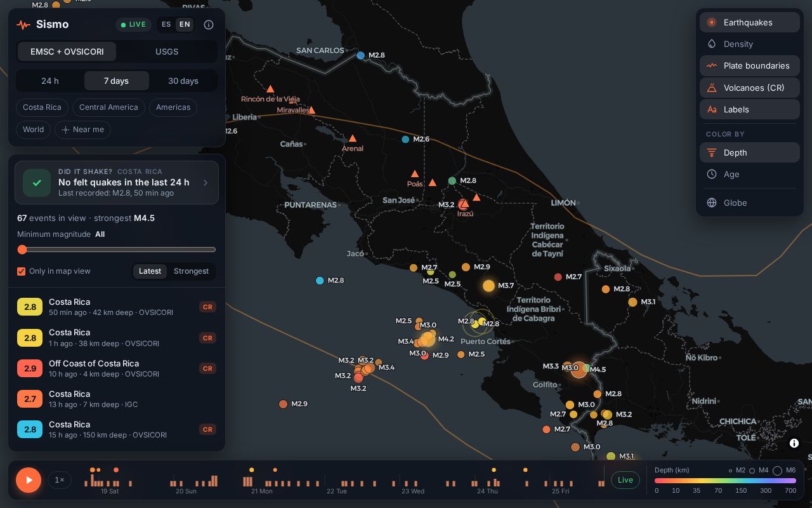Select the 24 h time range tab
This screenshot has height=508, width=812.
pyautogui.click(x=50, y=81)
